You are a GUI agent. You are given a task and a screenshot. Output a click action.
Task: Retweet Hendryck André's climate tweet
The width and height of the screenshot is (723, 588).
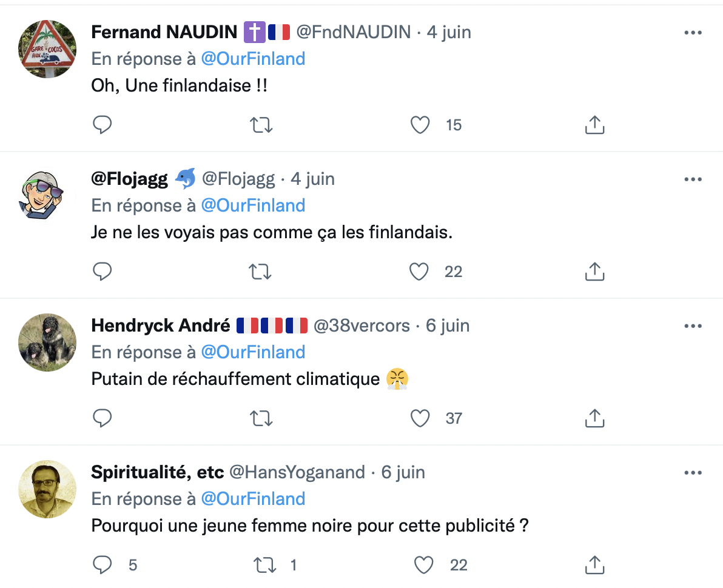pos(261,418)
